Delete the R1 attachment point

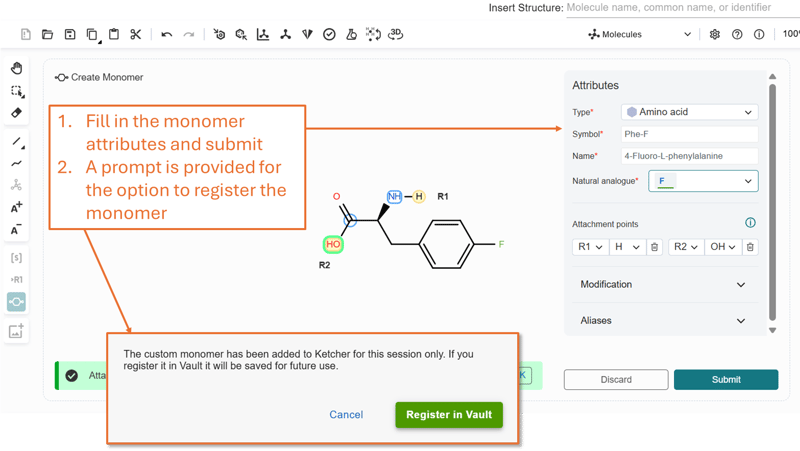coord(654,247)
